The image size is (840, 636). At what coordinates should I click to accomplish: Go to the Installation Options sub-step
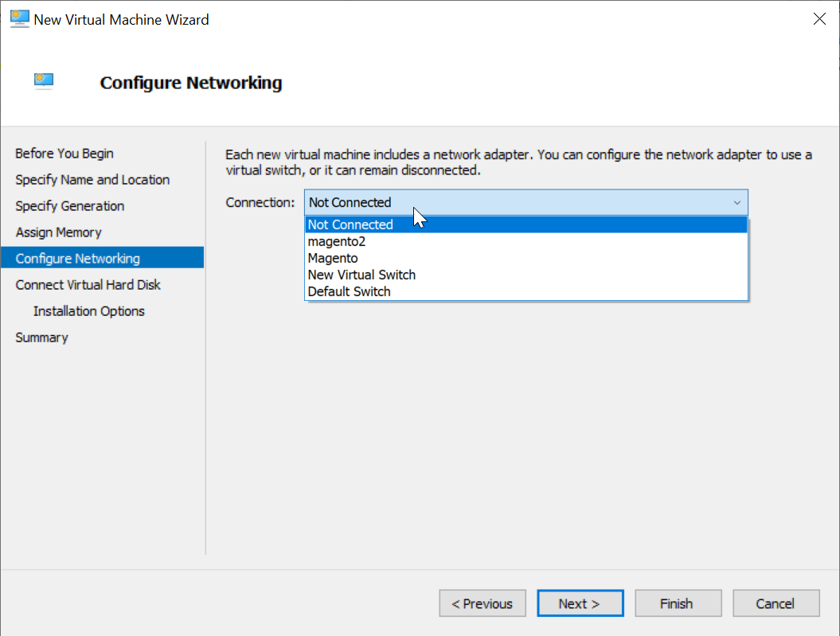[89, 310]
